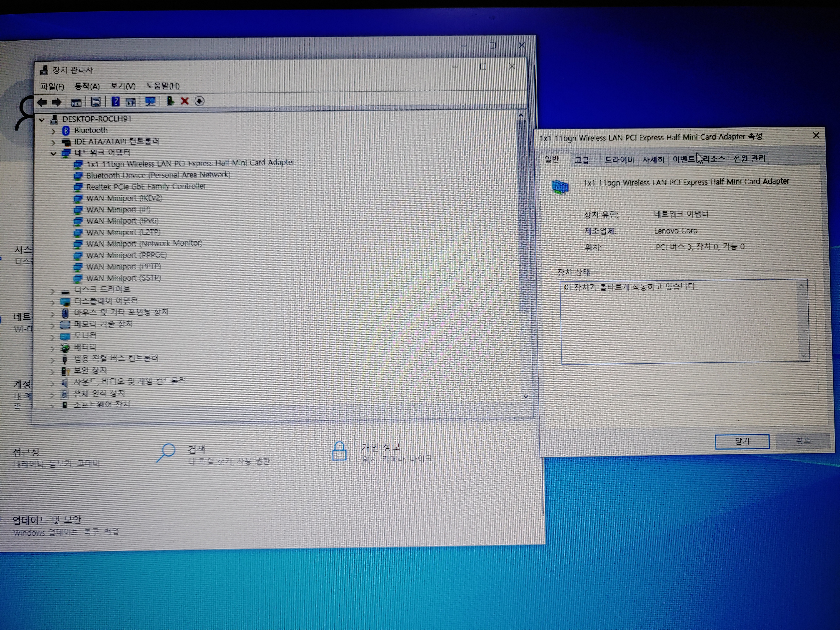Select WAN Miniport (L2TP)
This screenshot has width=840, height=630.
click(x=123, y=232)
